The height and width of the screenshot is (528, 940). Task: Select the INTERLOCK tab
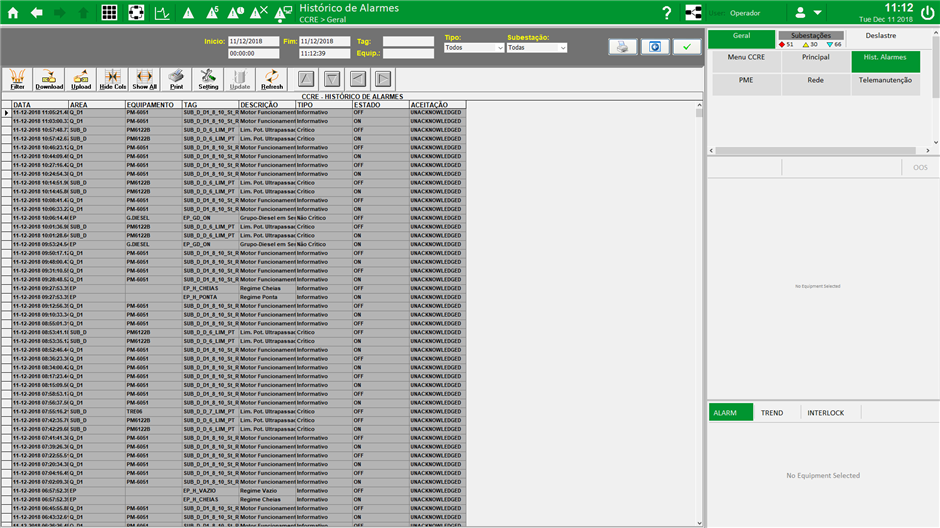click(x=825, y=412)
